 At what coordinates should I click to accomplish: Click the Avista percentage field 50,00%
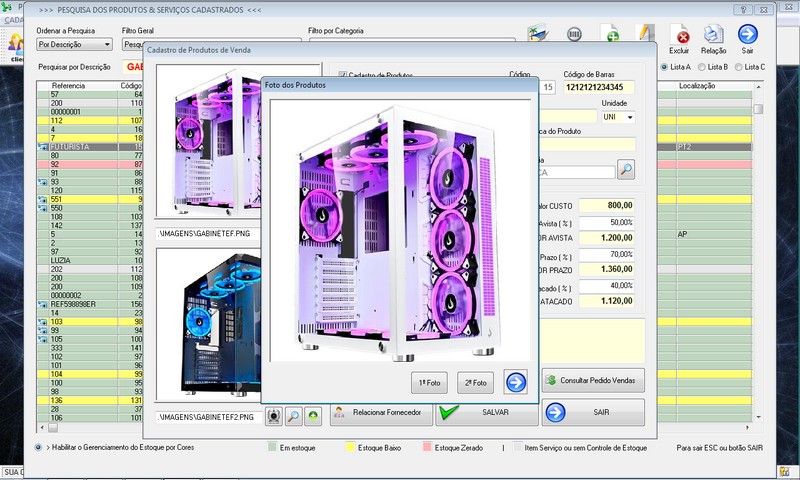(607, 223)
